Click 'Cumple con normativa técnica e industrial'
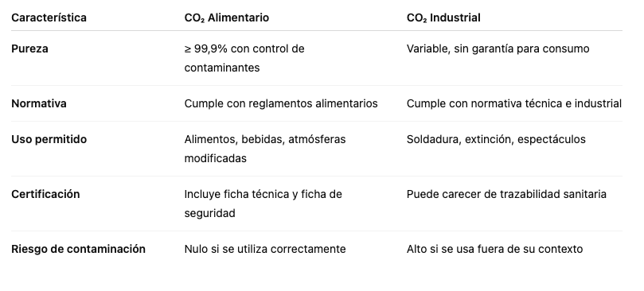Image resolution: width=644 pixels, height=291 pixels. (x=513, y=103)
